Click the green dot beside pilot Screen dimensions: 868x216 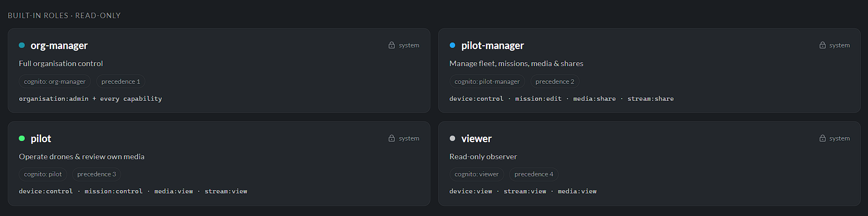coord(22,138)
